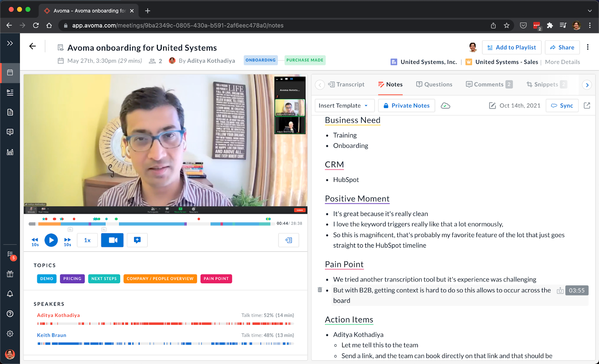Click the cloud saved status icon

point(446,106)
